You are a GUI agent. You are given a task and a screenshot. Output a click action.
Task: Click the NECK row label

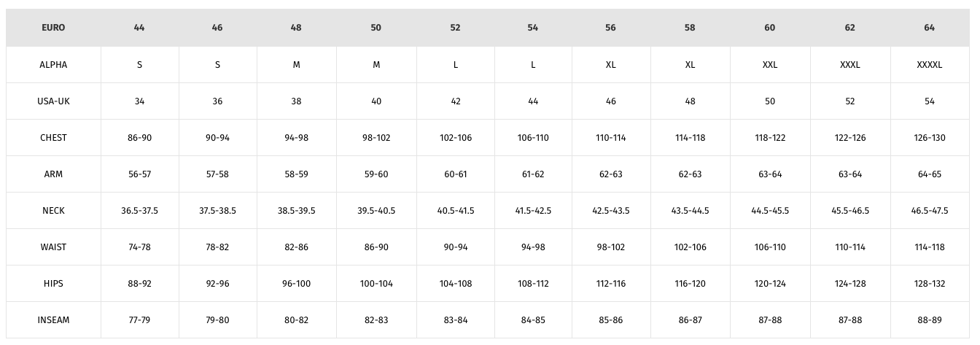point(53,211)
